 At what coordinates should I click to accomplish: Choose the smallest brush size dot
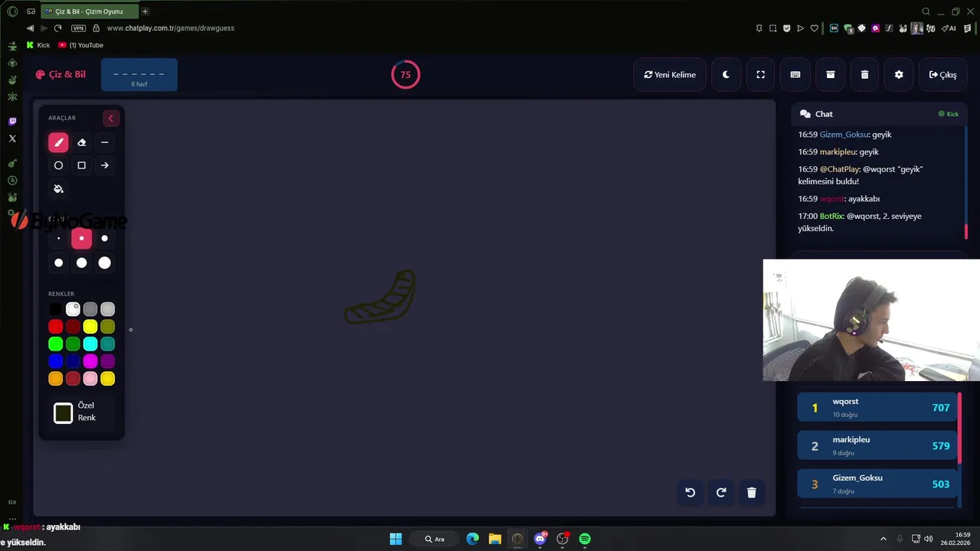[58, 238]
